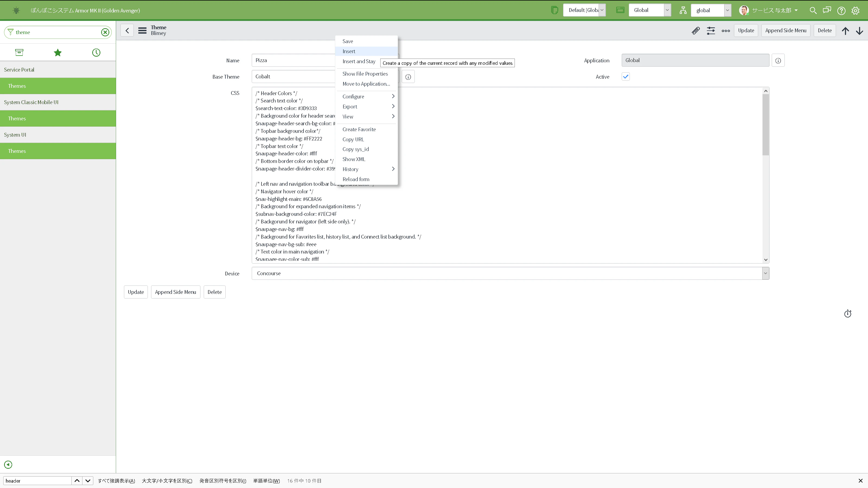Select Show XML menu item
The image size is (868, 488).
366,159
